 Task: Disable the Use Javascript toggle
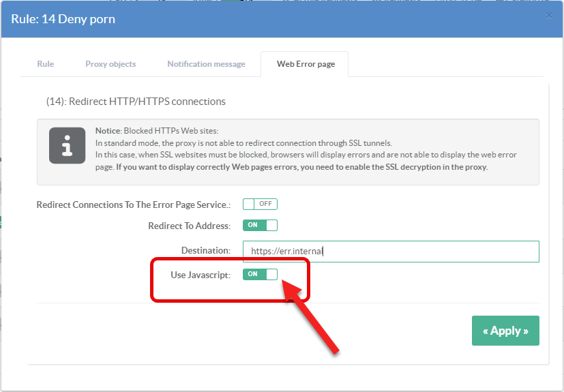pyautogui.click(x=260, y=274)
